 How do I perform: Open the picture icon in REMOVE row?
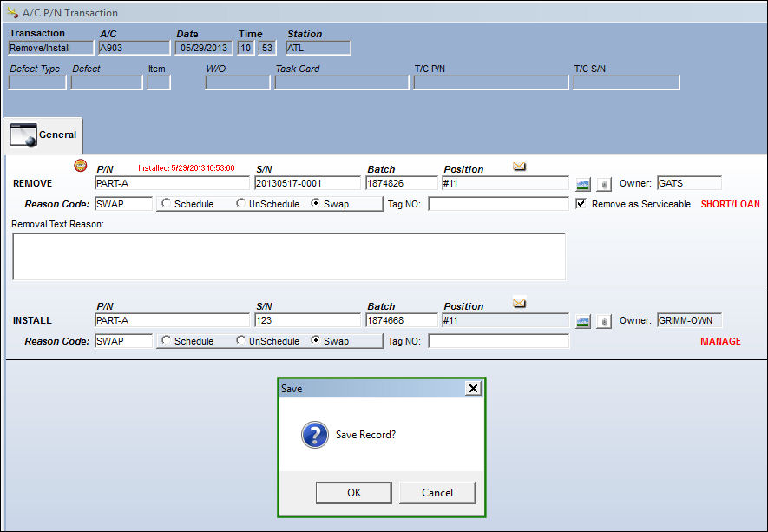pyautogui.click(x=583, y=184)
